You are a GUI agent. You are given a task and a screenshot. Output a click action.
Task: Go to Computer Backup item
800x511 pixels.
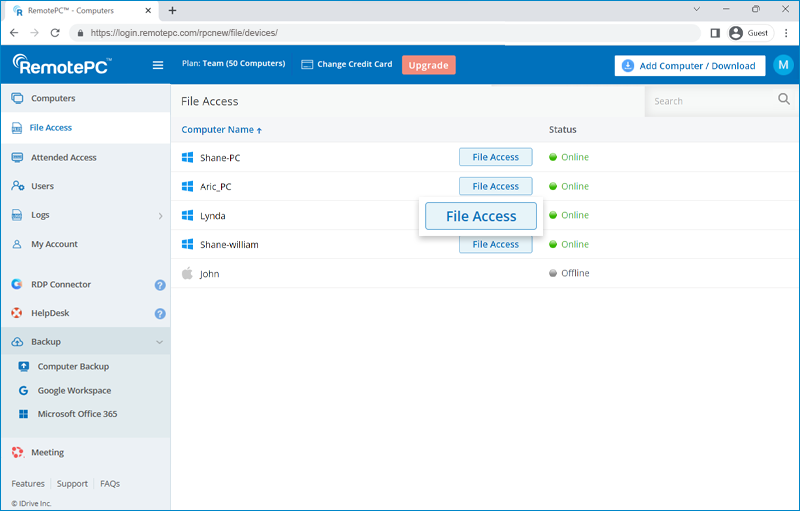click(73, 367)
